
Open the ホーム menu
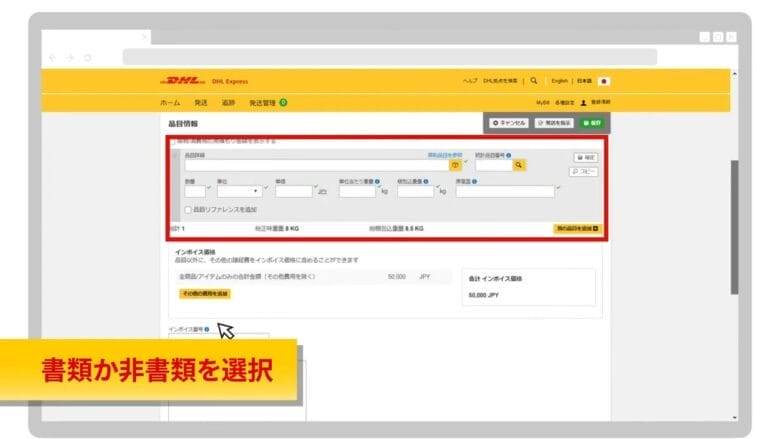click(x=170, y=102)
